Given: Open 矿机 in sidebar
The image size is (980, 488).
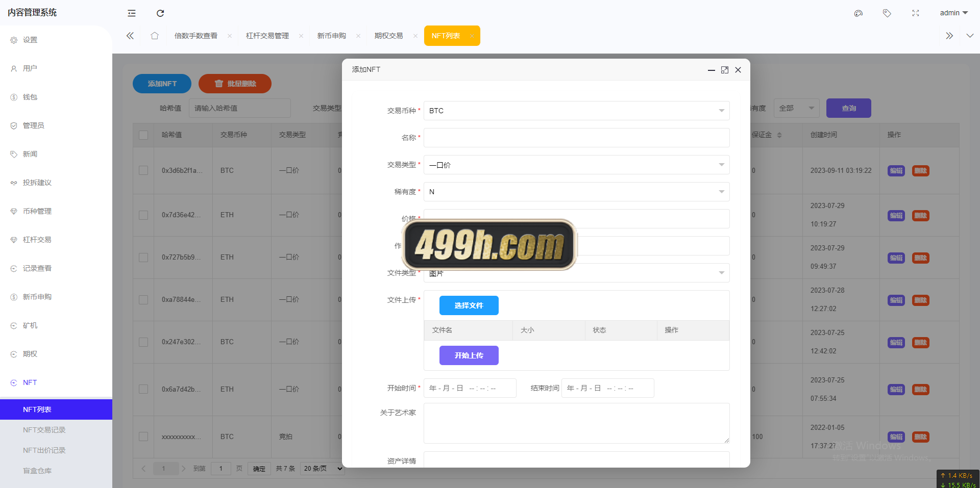Looking at the screenshot, I should pos(56,325).
